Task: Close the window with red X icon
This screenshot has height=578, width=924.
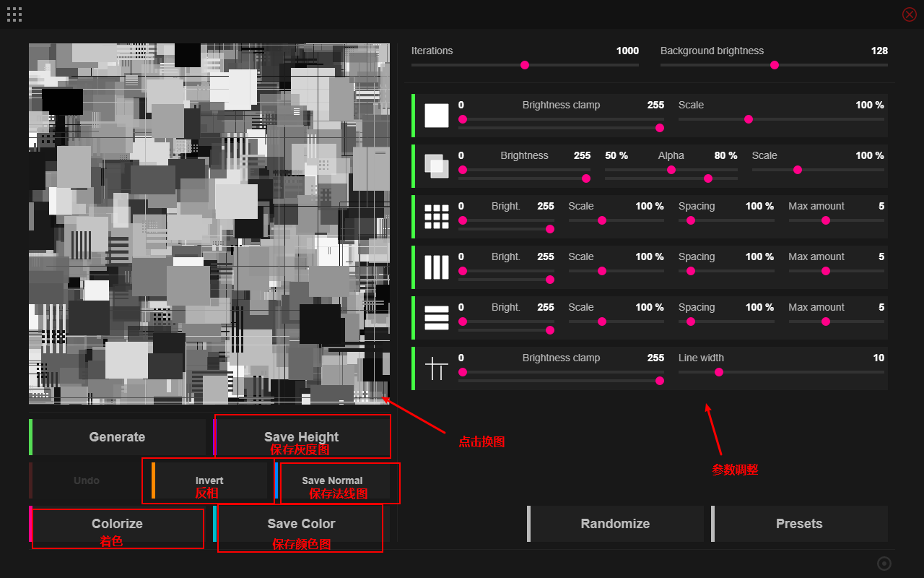Action: coord(910,14)
